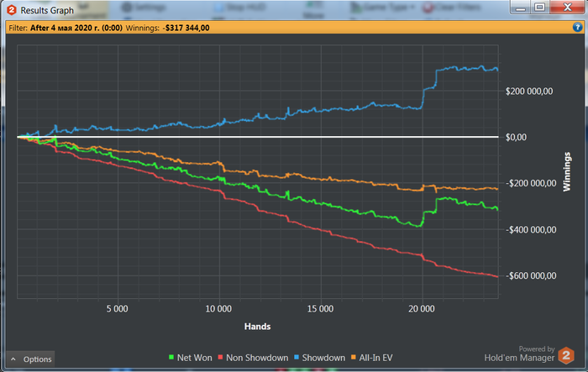Click the 20 000 hands axis label
Viewport: 588px width, 372px height.
coord(422,309)
